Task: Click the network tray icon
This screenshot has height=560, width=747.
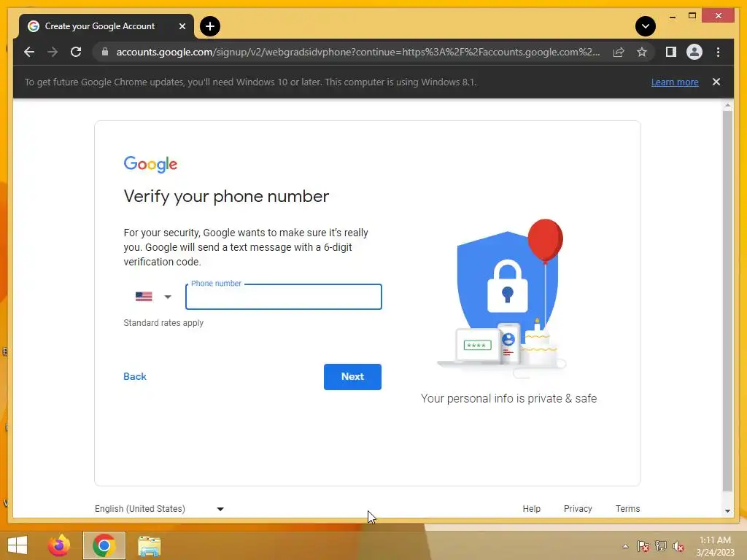Action: pos(661,546)
